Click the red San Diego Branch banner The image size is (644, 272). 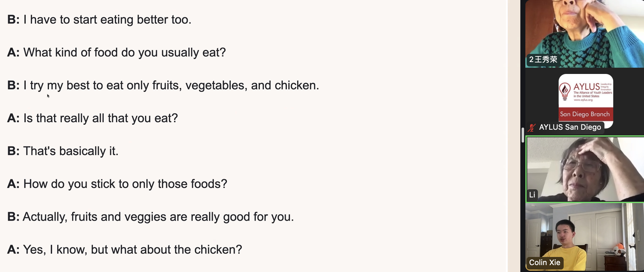[x=586, y=114]
